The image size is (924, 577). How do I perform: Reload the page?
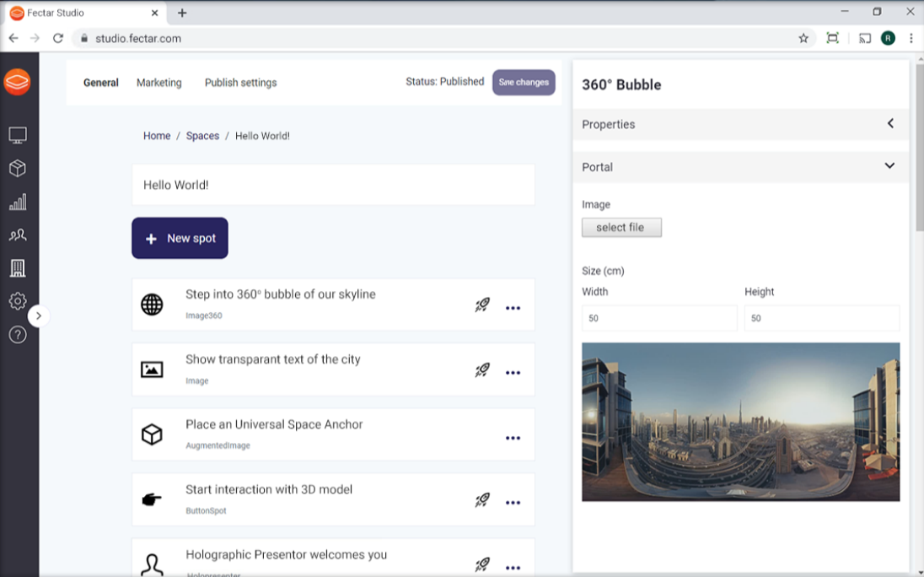click(57, 38)
